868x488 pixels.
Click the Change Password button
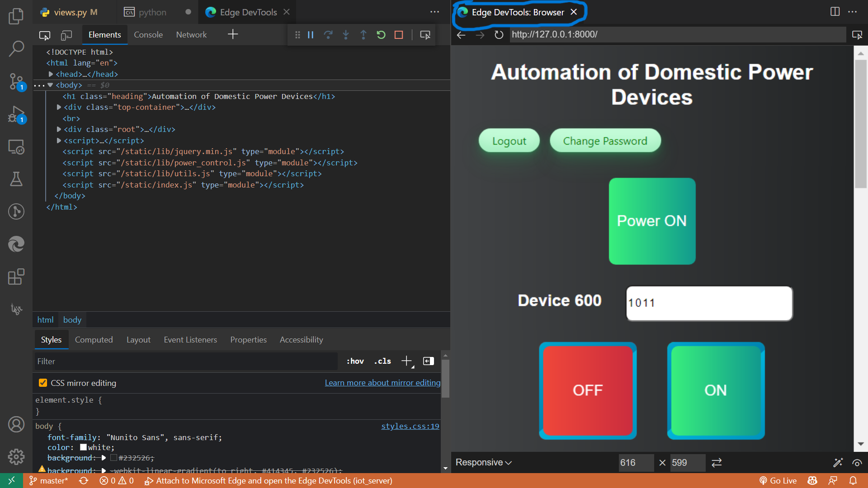pyautogui.click(x=605, y=141)
